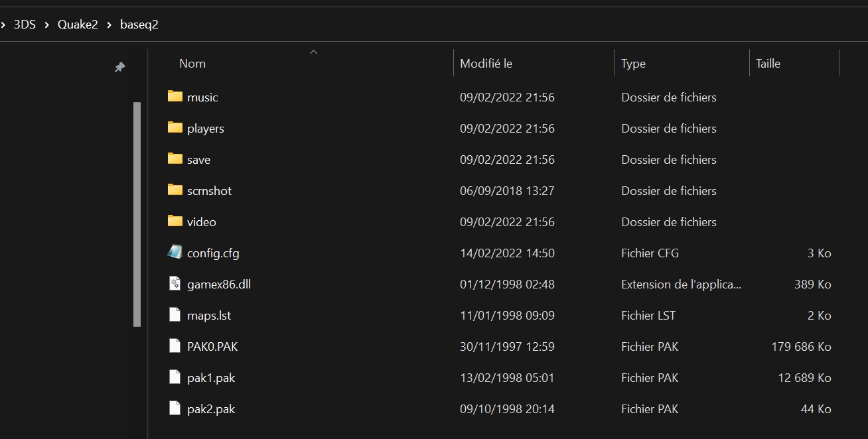Image resolution: width=868 pixels, height=439 pixels.
Task: Select the players folder icon
Action: [x=175, y=127]
